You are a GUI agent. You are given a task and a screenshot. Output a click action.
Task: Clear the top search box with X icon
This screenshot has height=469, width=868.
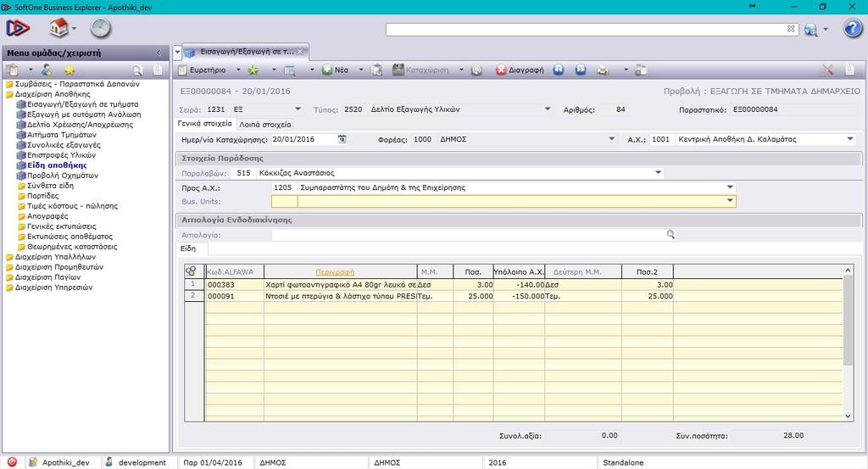point(791,29)
